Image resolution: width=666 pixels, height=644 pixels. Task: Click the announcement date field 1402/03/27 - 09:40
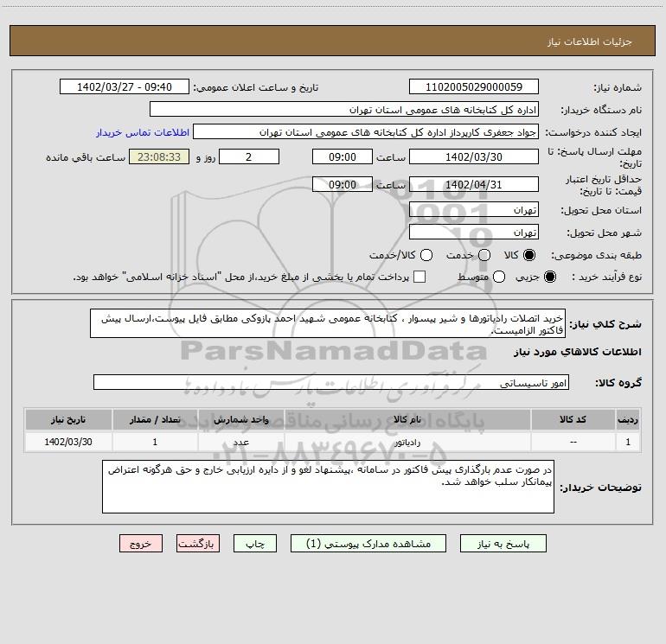tap(124, 86)
